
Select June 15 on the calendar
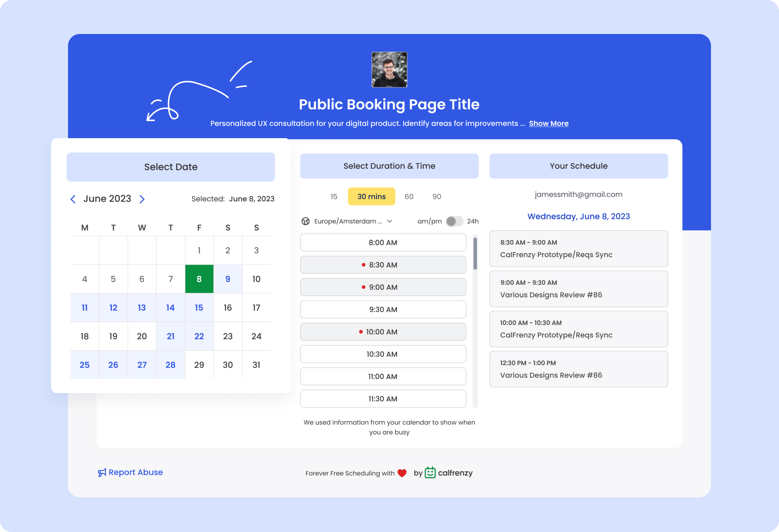pos(200,308)
